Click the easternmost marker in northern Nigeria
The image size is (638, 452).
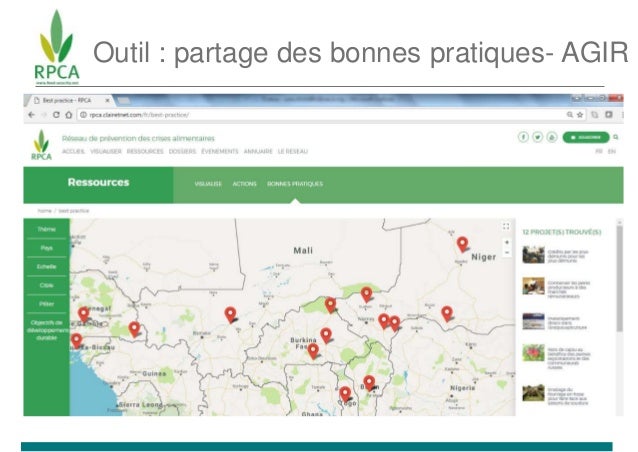coord(447,314)
